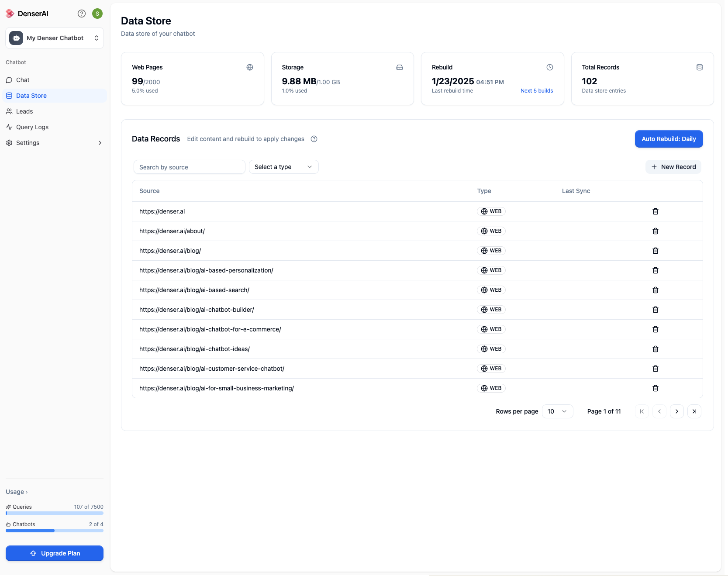Delete the denser.ai/blog/ record
The height and width of the screenshot is (576, 728).
pyautogui.click(x=656, y=251)
